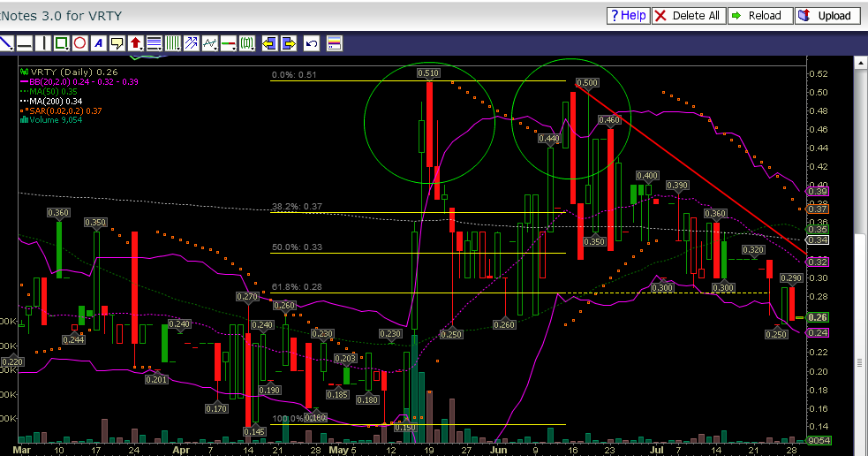The height and width of the screenshot is (456, 868).
Task: Select the yellow callout note tool
Action: pos(117,43)
